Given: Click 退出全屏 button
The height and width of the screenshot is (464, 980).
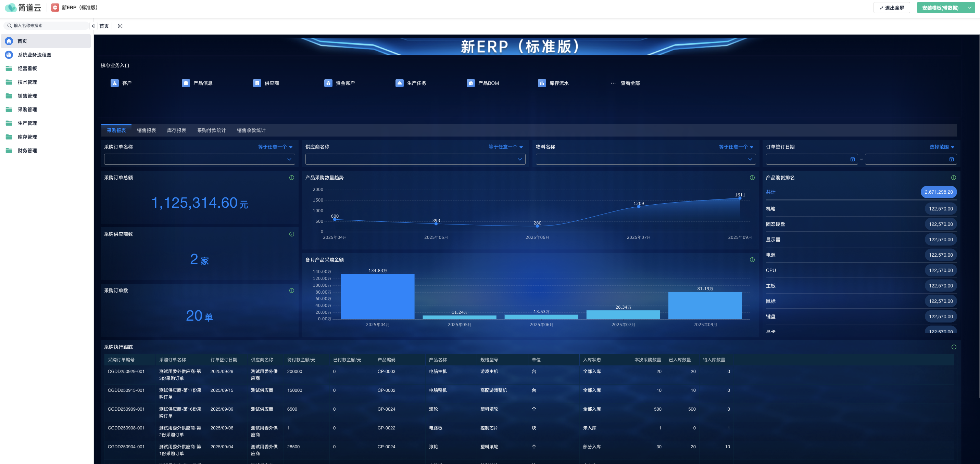Looking at the screenshot, I should [x=891, y=8].
